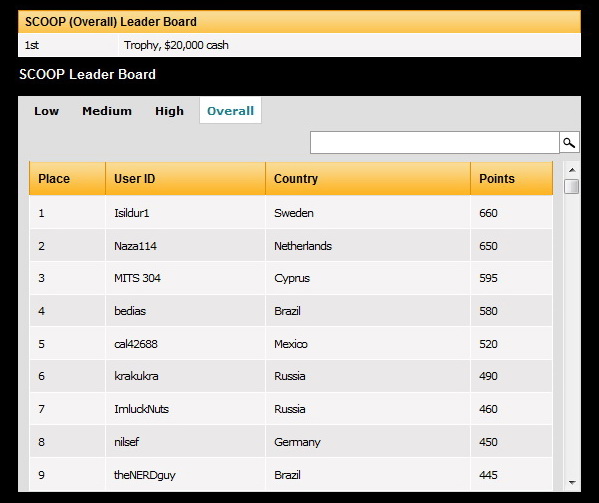Select user bedias
Screen dimensions: 599x503
pos(130,311)
